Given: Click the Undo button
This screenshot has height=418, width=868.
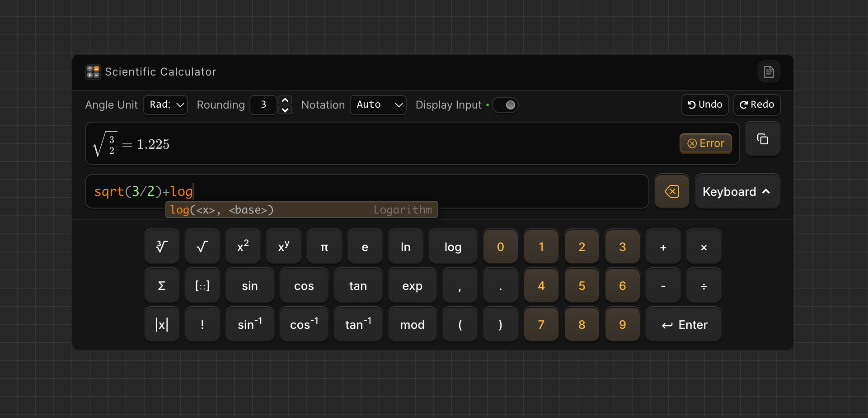Looking at the screenshot, I should pyautogui.click(x=704, y=105).
